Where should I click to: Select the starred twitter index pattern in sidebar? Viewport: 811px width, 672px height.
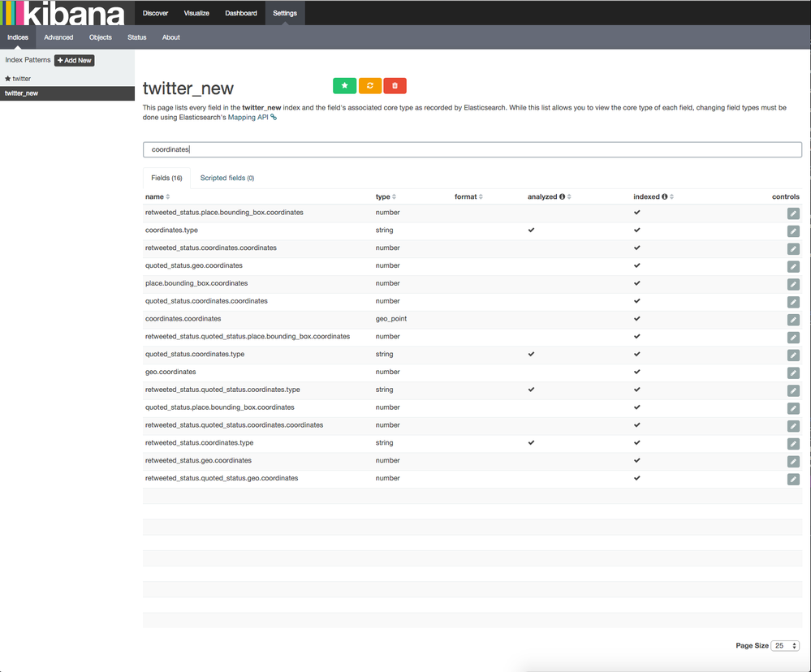(20, 78)
